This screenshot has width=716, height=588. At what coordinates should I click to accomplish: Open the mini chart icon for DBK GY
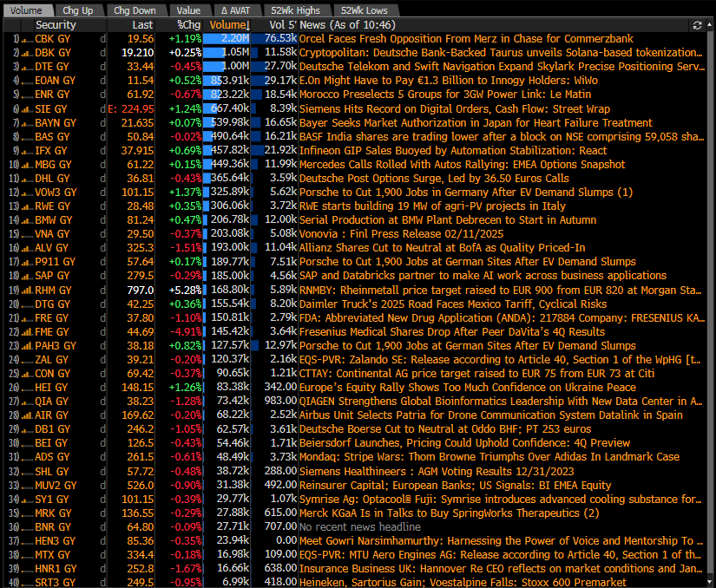(x=28, y=53)
